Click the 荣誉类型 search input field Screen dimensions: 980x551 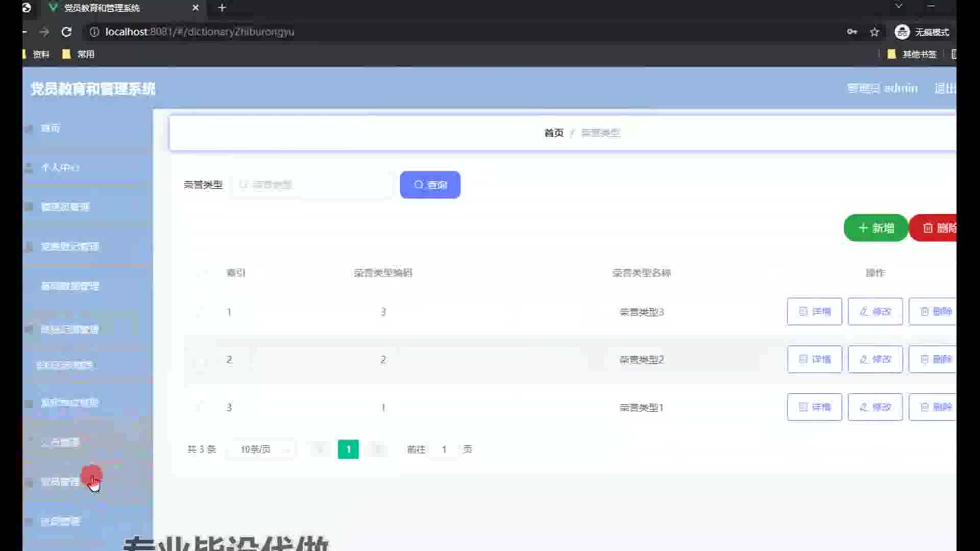point(311,185)
